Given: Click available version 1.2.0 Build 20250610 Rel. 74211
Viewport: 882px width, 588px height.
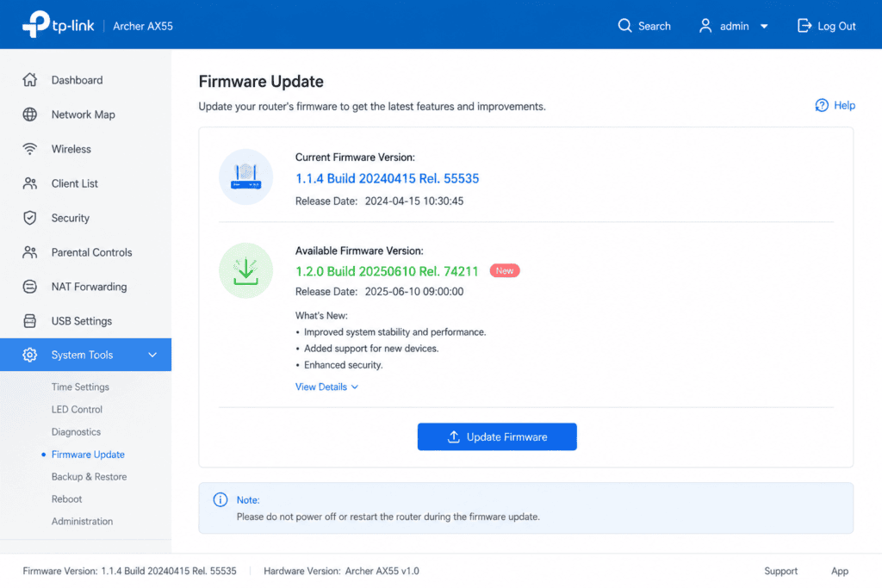Looking at the screenshot, I should pos(387,271).
